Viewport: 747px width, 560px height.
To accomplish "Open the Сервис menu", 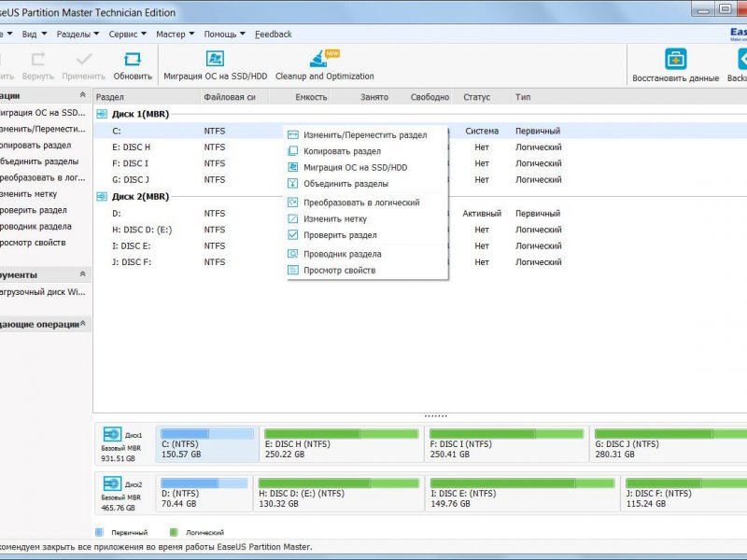I will 128,35.
